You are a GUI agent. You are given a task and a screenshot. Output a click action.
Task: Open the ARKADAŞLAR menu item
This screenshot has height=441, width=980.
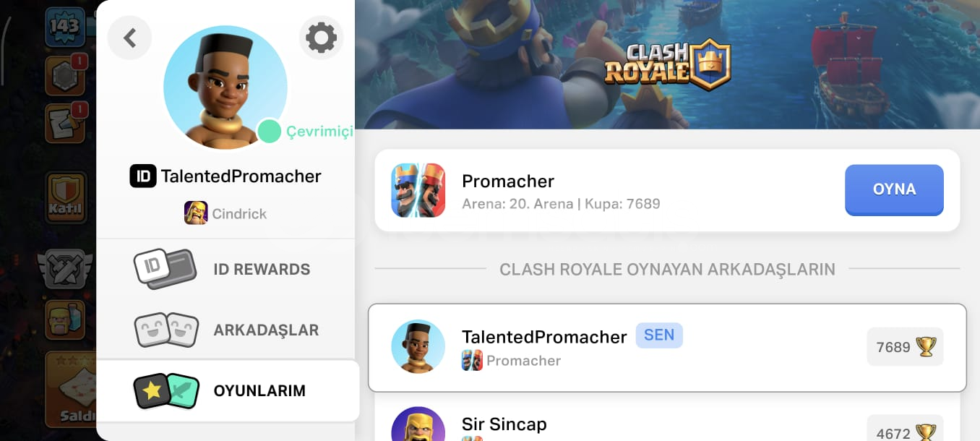point(228,330)
